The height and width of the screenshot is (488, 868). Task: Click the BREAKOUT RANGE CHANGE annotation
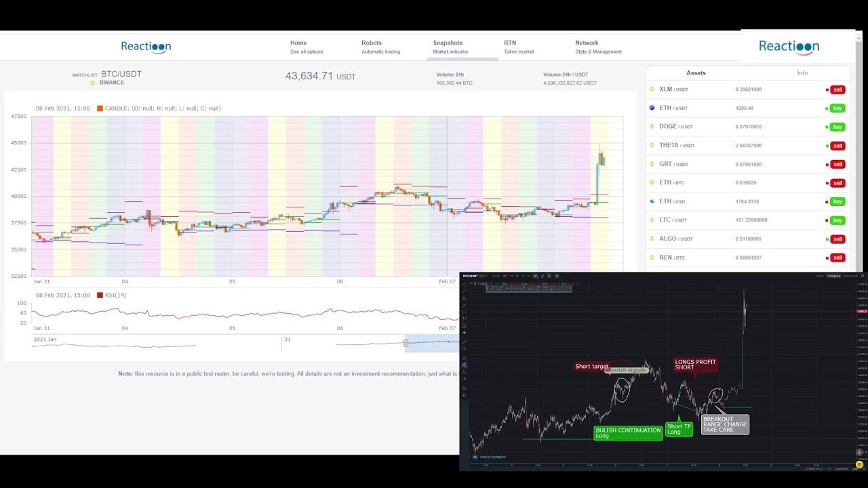725,424
